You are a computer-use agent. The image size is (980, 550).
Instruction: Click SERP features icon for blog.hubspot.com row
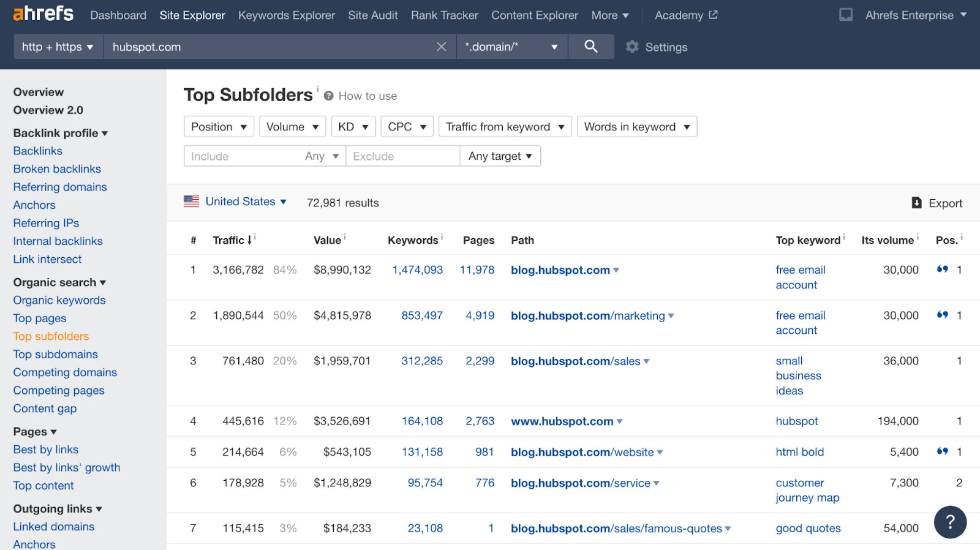[943, 269]
